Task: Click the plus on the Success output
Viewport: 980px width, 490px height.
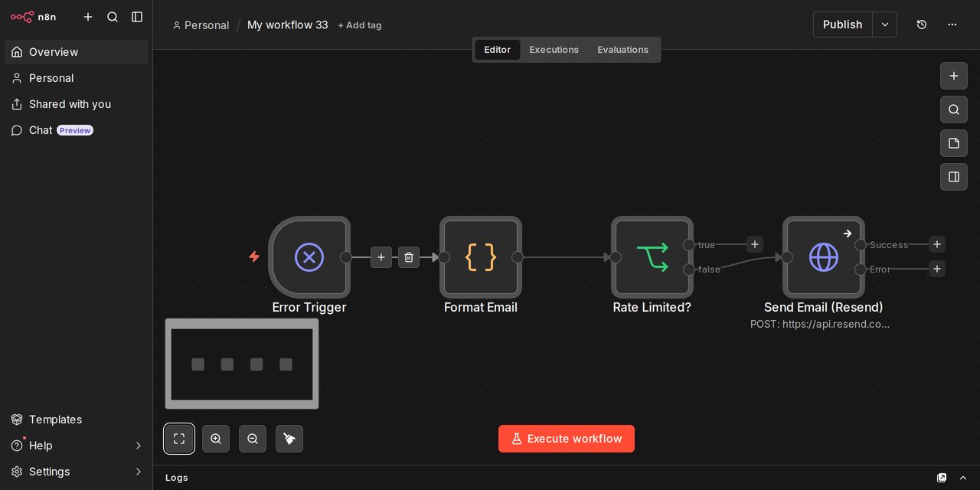Action: pos(937,244)
